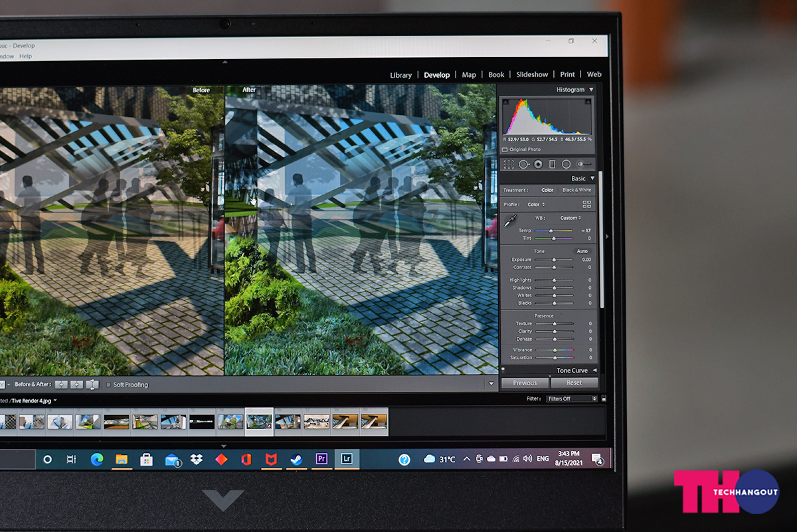Toggle the Tone Curve panel on/off switch
797x532 pixels.
pyautogui.click(x=503, y=370)
